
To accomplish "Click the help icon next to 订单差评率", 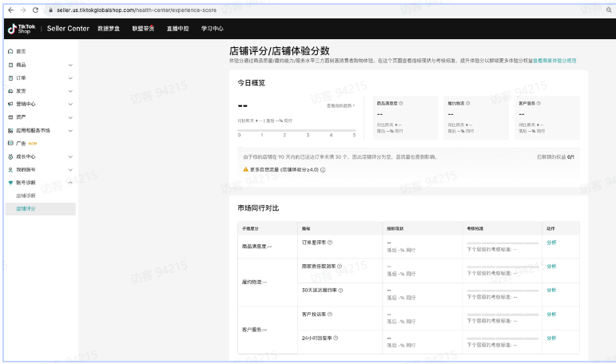I will click(330, 243).
